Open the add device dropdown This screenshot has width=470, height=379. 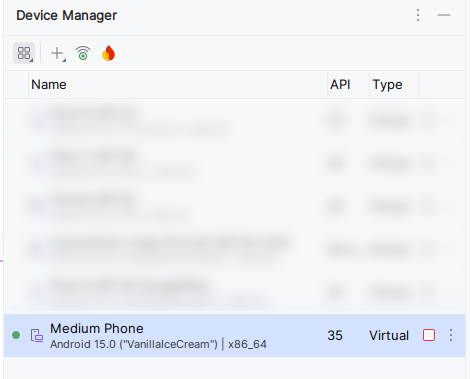tap(58, 53)
